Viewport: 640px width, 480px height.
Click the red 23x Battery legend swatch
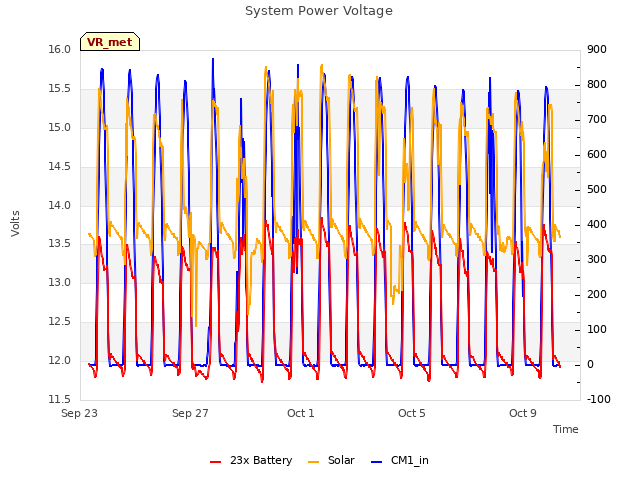pos(216,461)
